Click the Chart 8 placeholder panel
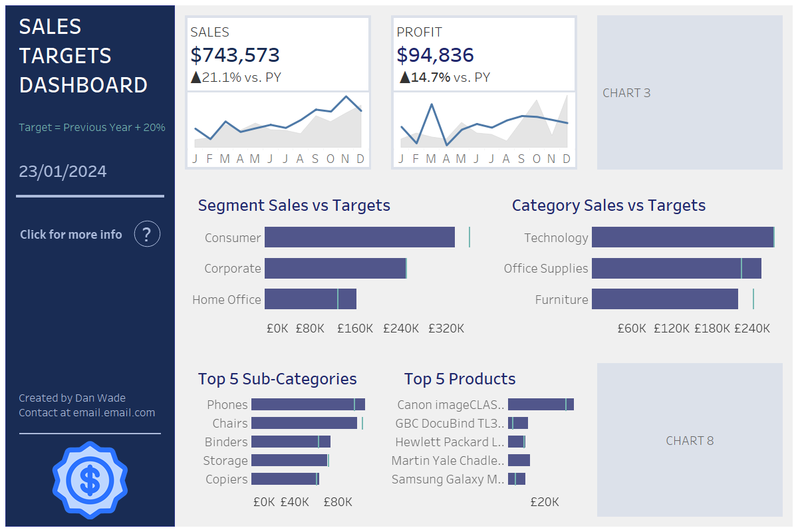The height and width of the screenshot is (532, 798). tap(690, 440)
